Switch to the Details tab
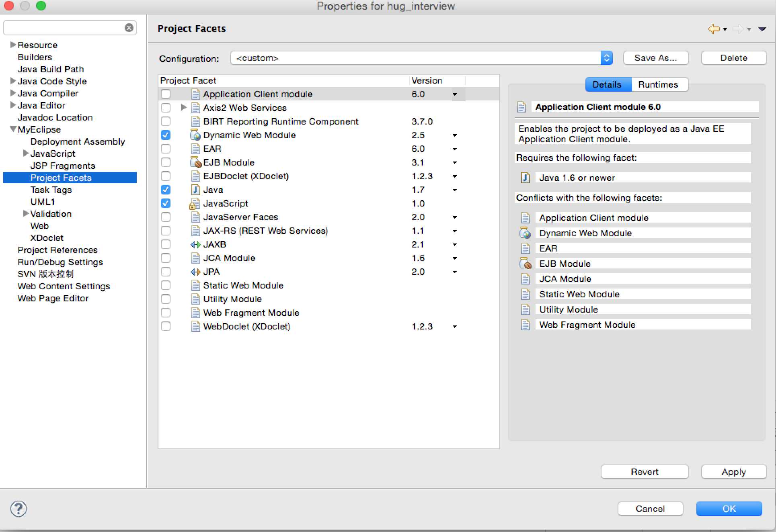Screen dimensions: 776x532 pyautogui.click(x=609, y=85)
